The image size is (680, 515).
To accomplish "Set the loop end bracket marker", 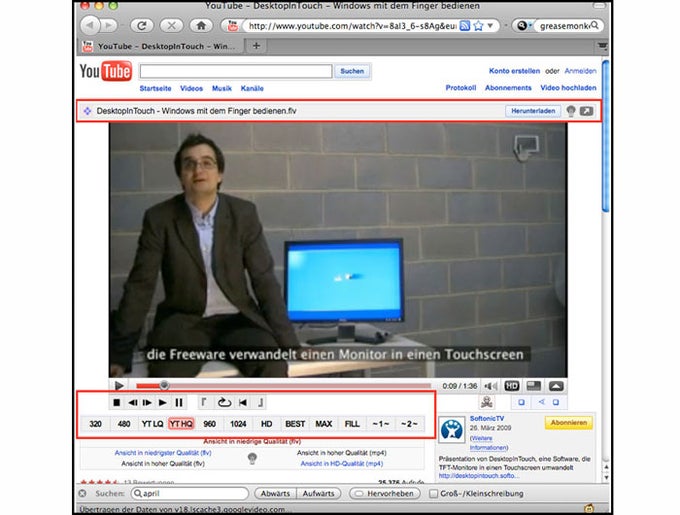I will 260,403.
